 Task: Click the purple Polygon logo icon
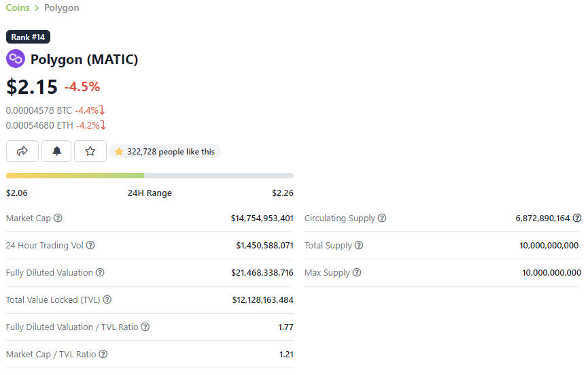tap(16, 59)
